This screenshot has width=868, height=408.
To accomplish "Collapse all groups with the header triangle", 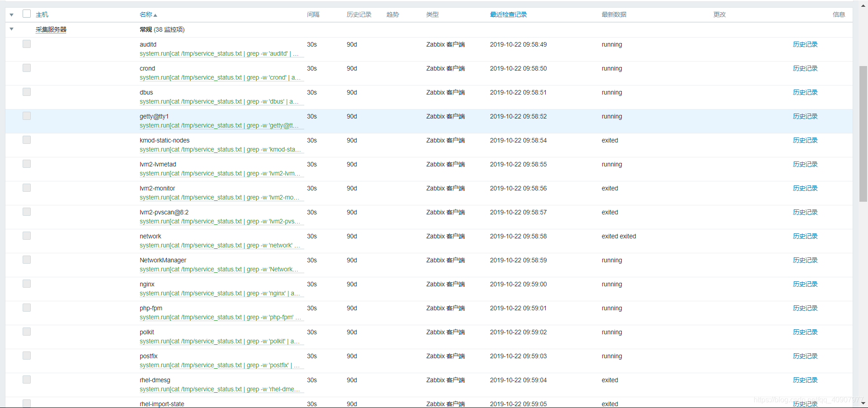I will point(12,15).
